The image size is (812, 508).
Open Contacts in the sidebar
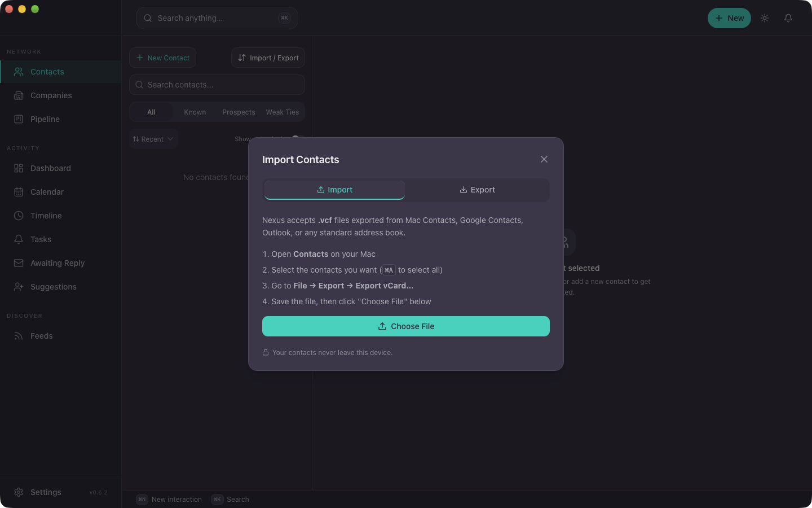click(x=61, y=72)
